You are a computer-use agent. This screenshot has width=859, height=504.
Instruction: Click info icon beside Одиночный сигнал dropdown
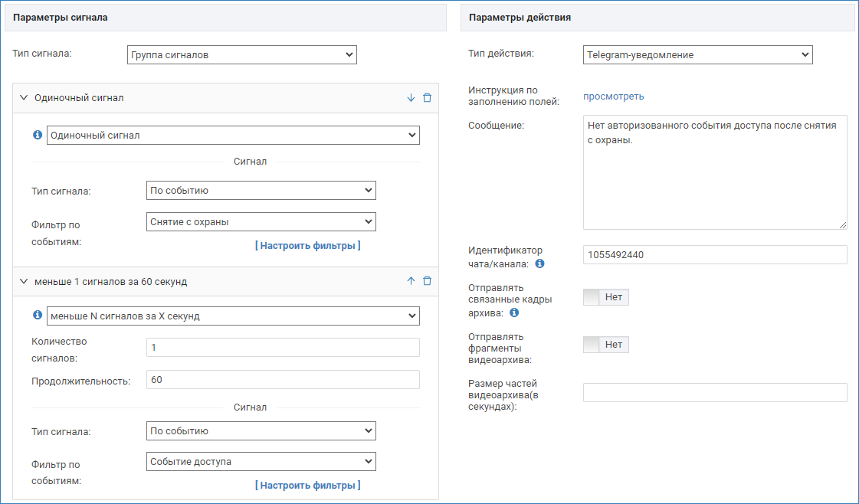[x=37, y=135]
